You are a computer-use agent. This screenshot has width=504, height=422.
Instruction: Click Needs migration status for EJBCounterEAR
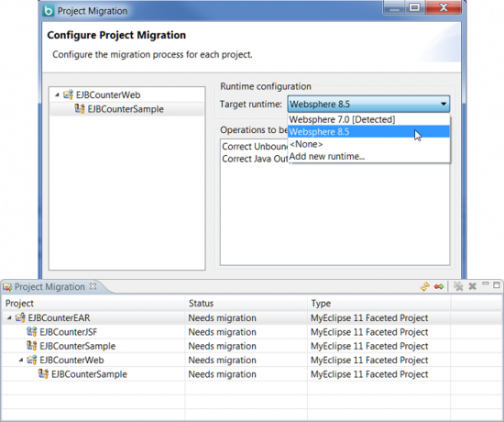pyautogui.click(x=222, y=318)
